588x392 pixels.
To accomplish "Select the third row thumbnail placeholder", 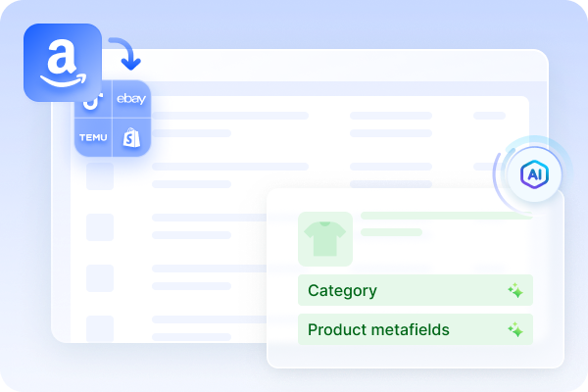I will pyautogui.click(x=100, y=227).
